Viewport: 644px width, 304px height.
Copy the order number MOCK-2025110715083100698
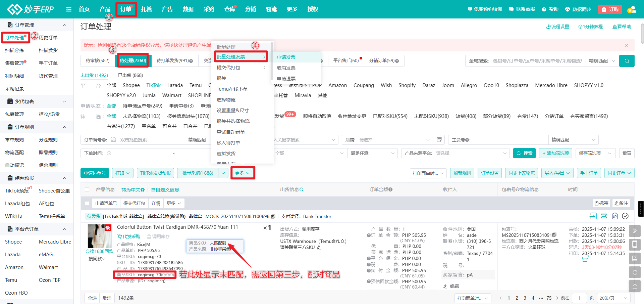point(273,217)
